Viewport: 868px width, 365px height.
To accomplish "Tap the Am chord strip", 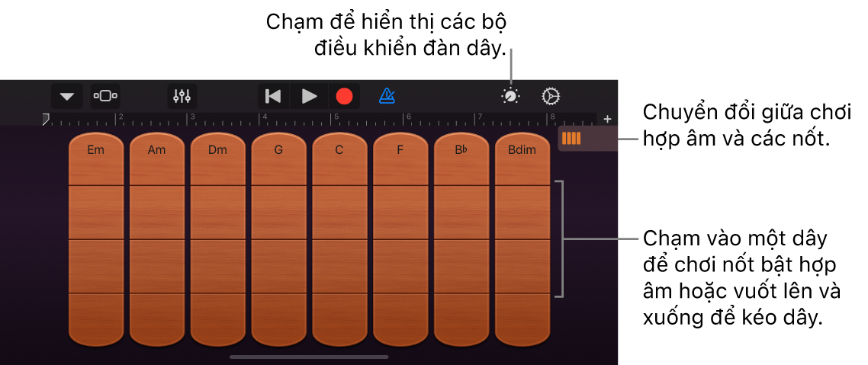I will [156, 239].
